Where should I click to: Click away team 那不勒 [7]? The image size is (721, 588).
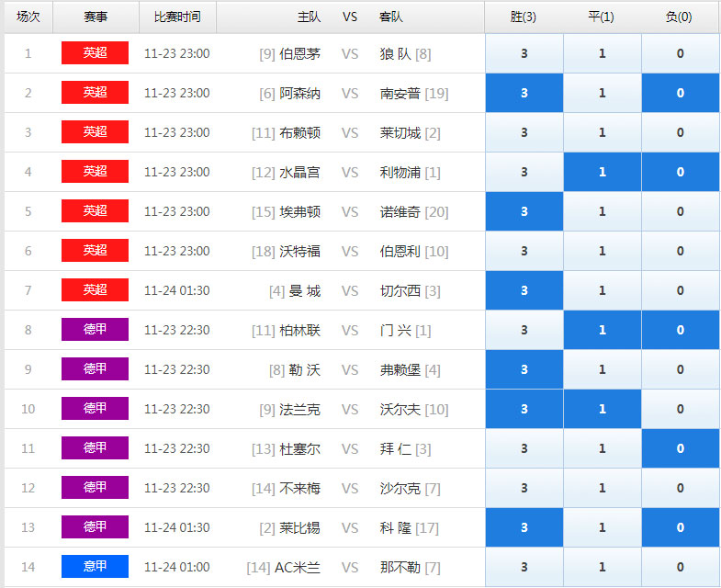[x=410, y=568]
